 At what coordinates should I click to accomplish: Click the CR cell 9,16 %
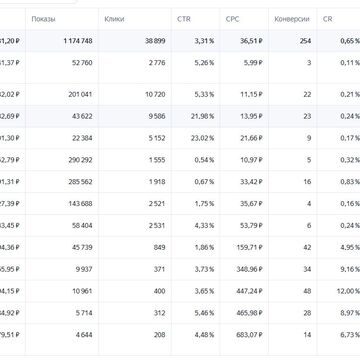(350, 269)
